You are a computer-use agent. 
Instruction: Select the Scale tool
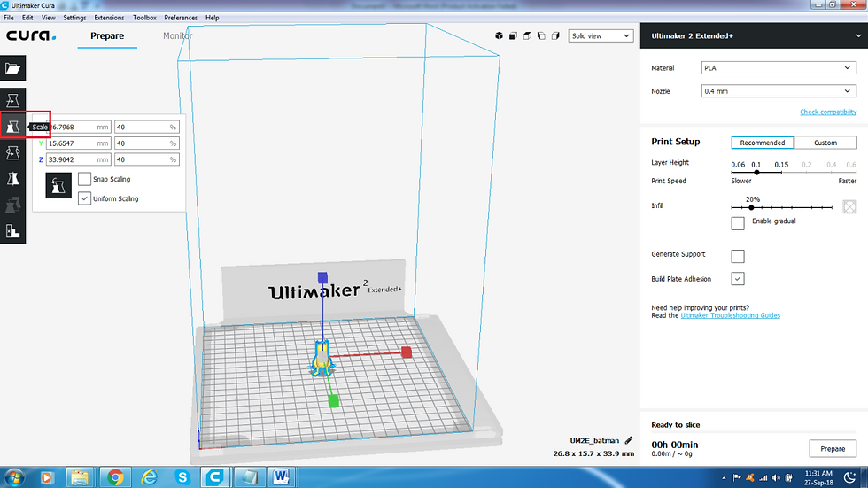[x=12, y=127]
